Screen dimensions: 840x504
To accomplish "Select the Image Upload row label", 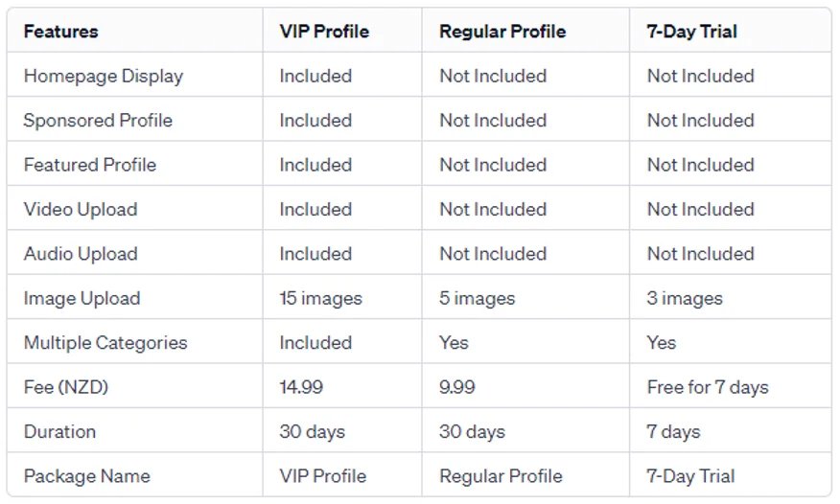I will pos(82,298).
